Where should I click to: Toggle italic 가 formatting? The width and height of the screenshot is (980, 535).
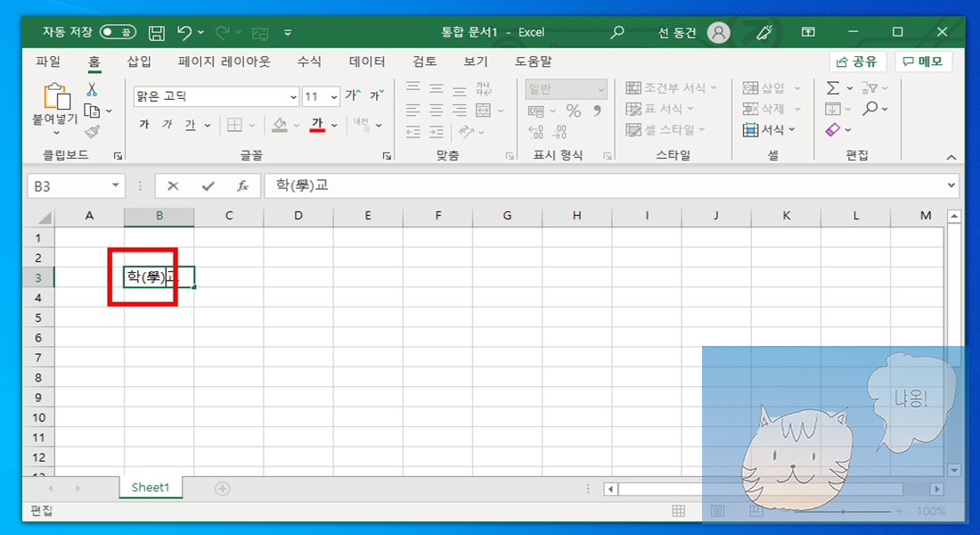(x=167, y=125)
